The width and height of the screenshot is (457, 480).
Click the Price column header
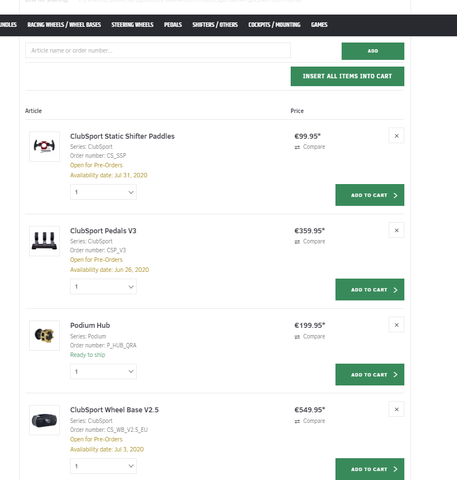click(297, 111)
